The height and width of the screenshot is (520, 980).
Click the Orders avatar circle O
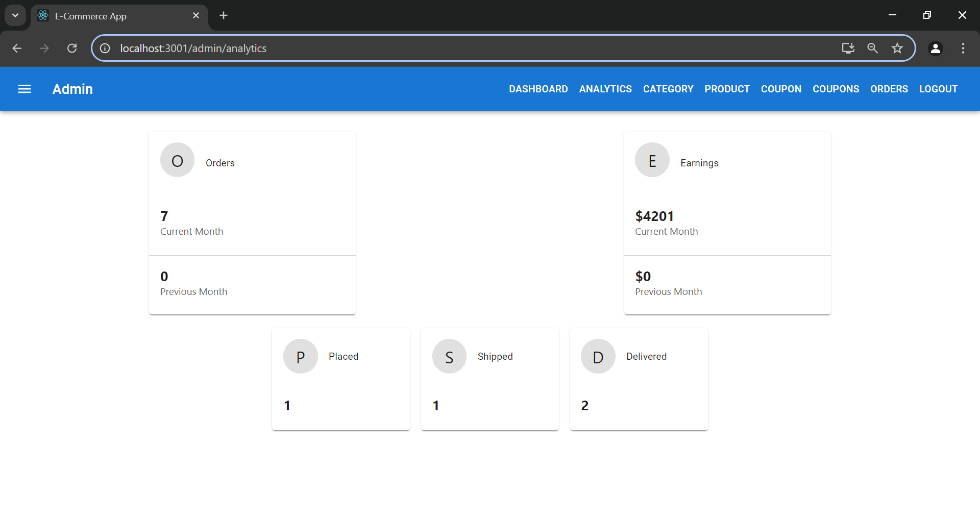177,160
